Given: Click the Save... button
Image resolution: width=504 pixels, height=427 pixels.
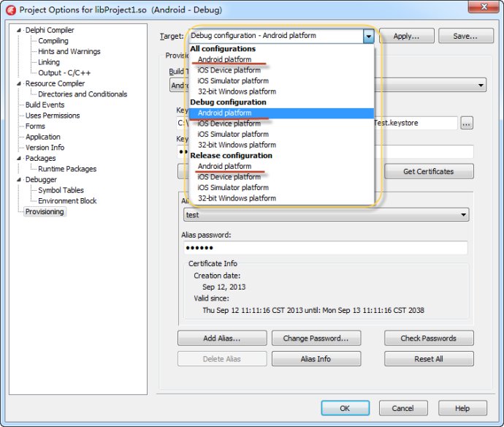Looking at the screenshot, I should click(466, 36).
